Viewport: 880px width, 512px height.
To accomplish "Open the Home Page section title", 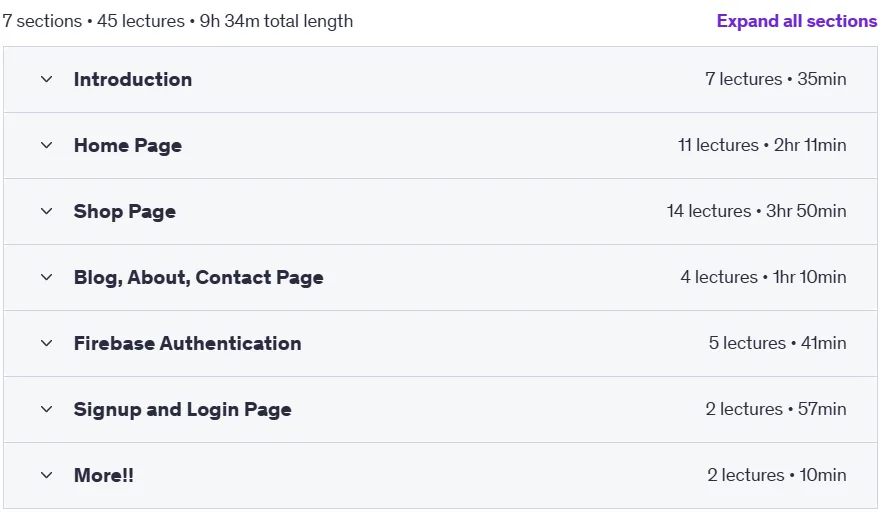I will pyautogui.click(x=128, y=146).
